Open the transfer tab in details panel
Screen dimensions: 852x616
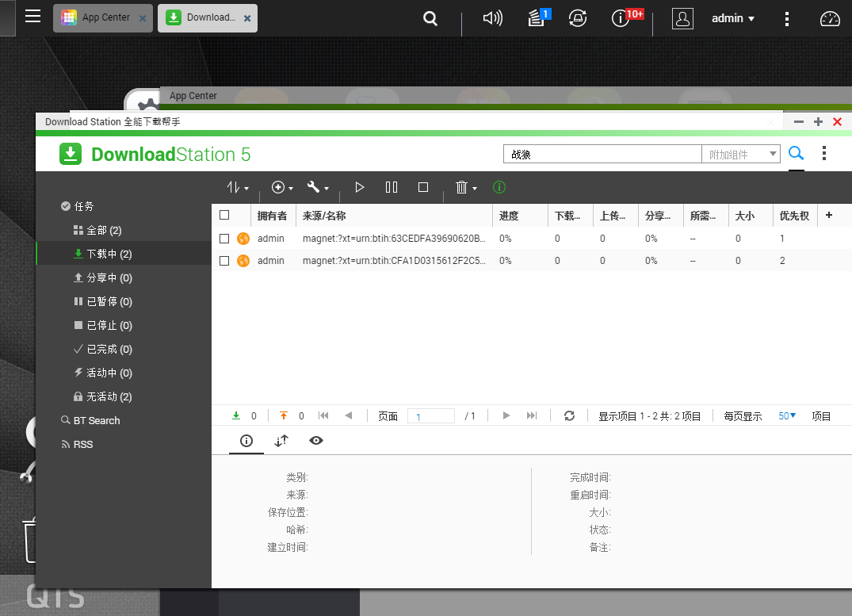point(281,440)
